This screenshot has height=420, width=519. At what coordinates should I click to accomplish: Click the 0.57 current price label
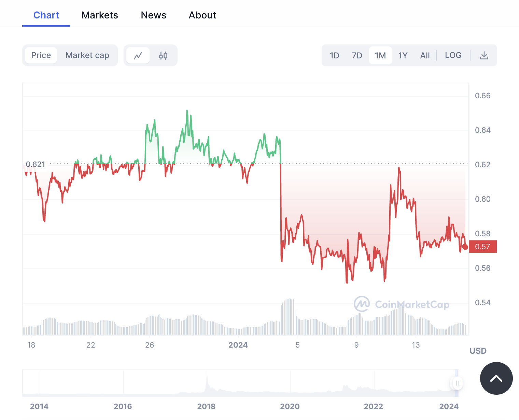pos(483,247)
